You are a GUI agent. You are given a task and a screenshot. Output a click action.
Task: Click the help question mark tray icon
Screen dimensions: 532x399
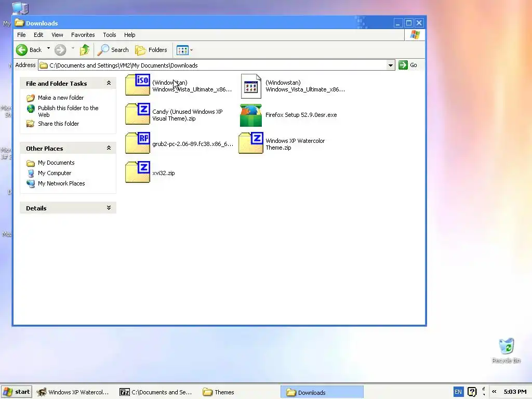pos(472,392)
